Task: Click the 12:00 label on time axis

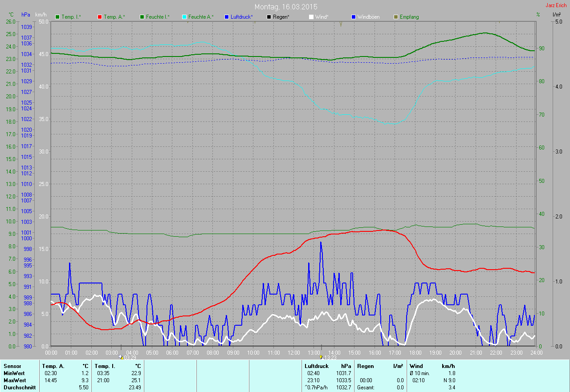Action: click(x=293, y=352)
